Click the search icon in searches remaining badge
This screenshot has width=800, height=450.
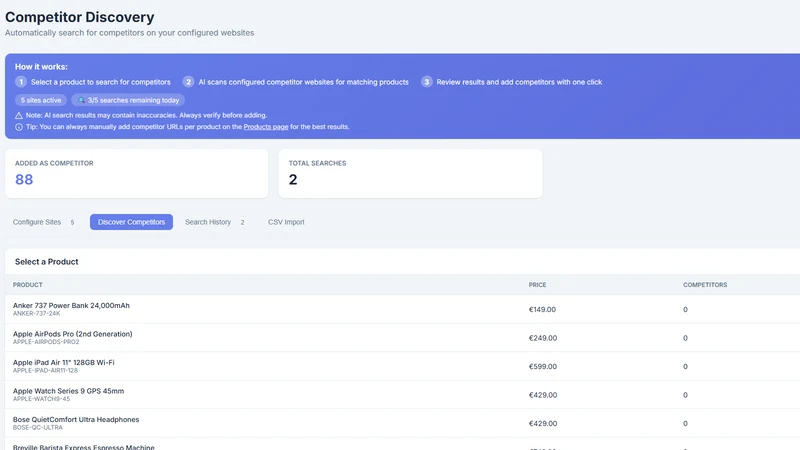coord(81,101)
